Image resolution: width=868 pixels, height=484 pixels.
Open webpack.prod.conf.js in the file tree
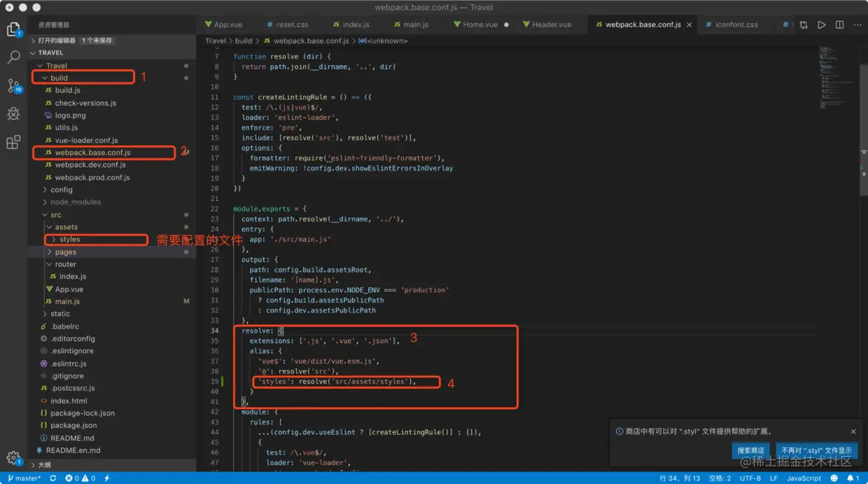coord(92,178)
